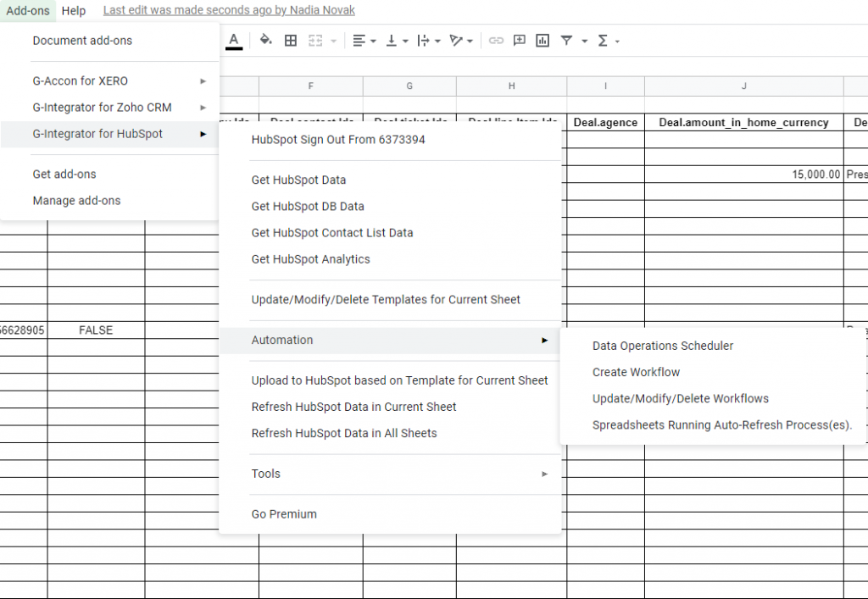Select Create Workflow
868x599 pixels.
click(x=713, y=372)
